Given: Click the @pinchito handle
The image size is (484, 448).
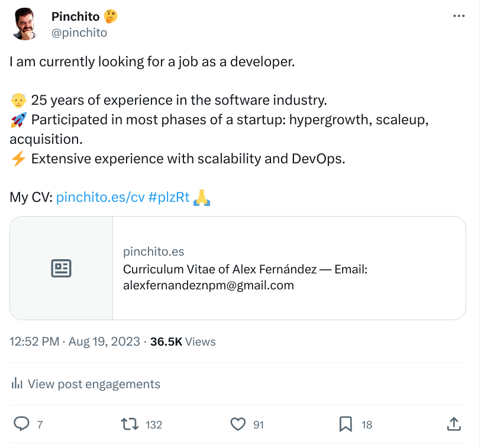Looking at the screenshot, I should click(80, 33).
